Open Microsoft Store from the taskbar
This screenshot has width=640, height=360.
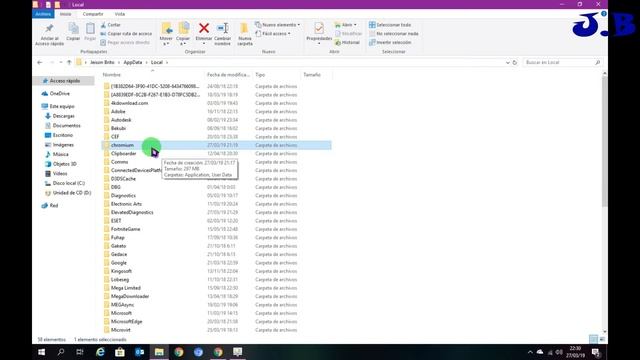[x=120, y=352]
